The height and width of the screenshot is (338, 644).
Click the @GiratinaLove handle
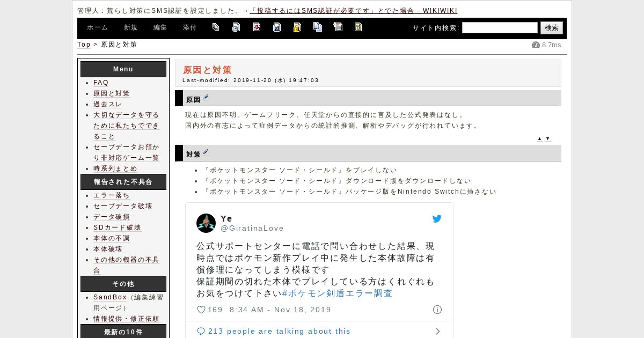coord(252,228)
